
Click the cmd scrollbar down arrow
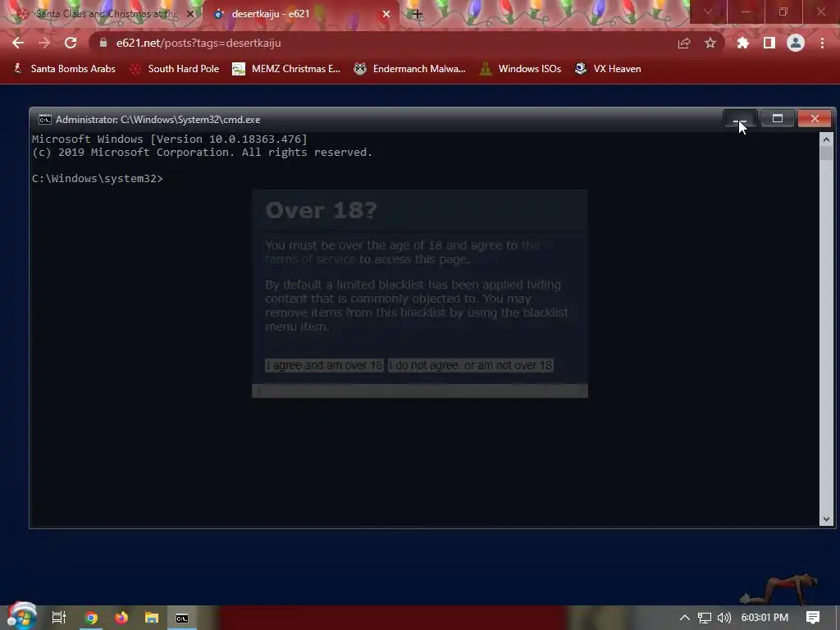tap(826, 519)
